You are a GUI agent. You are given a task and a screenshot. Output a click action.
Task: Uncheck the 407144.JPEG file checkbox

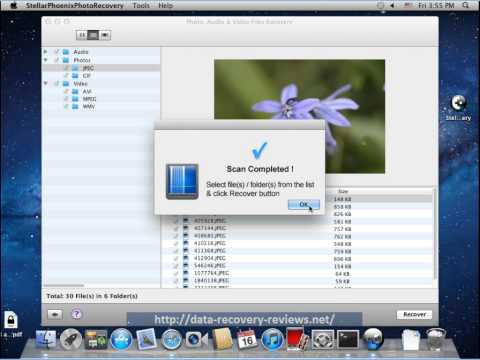[176, 228]
